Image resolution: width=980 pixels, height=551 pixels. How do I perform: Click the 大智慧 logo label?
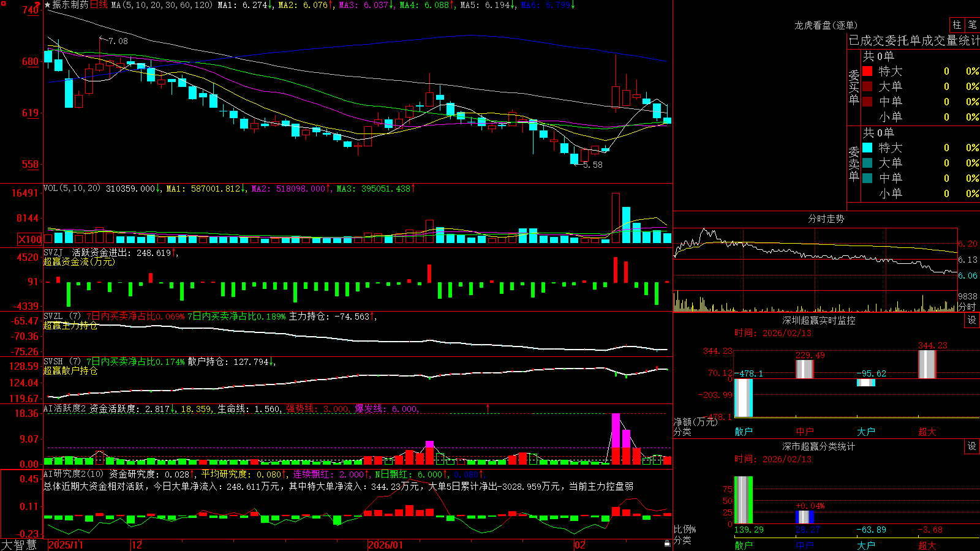click(x=19, y=545)
